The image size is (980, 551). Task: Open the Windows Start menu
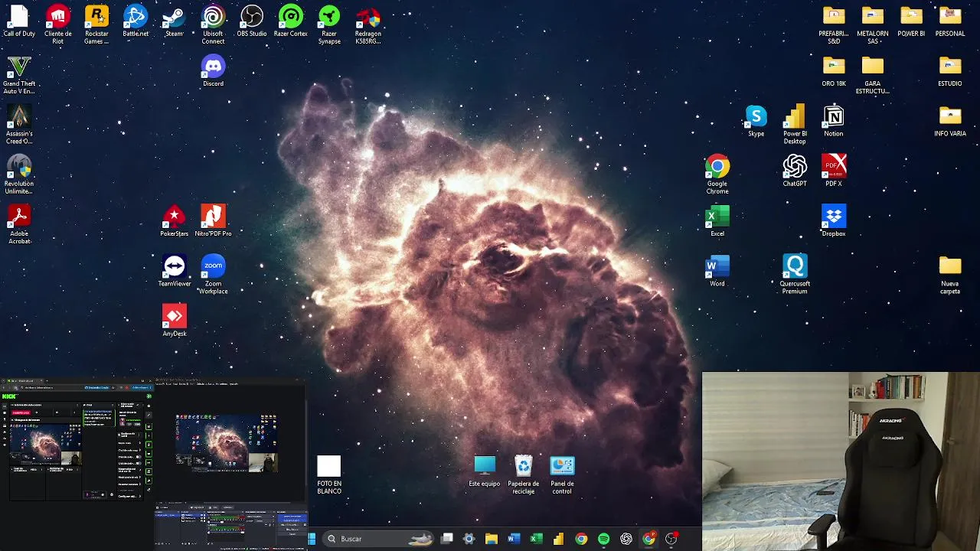[312, 539]
